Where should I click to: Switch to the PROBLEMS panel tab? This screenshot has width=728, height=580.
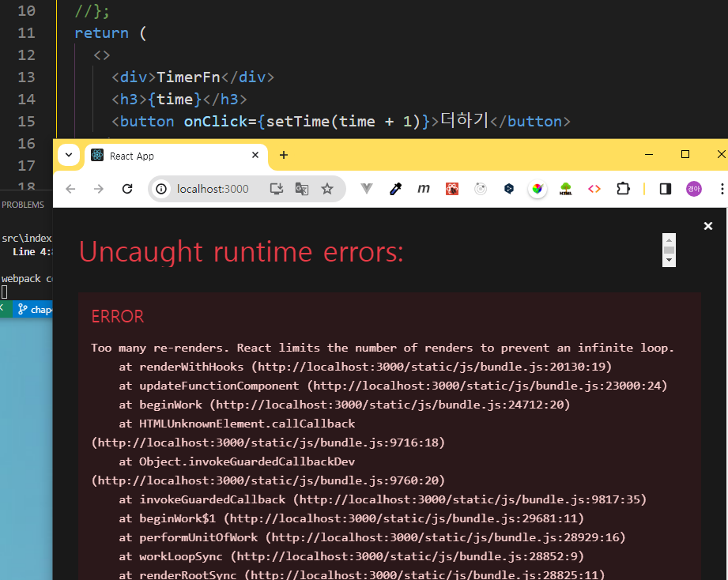(x=23, y=205)
